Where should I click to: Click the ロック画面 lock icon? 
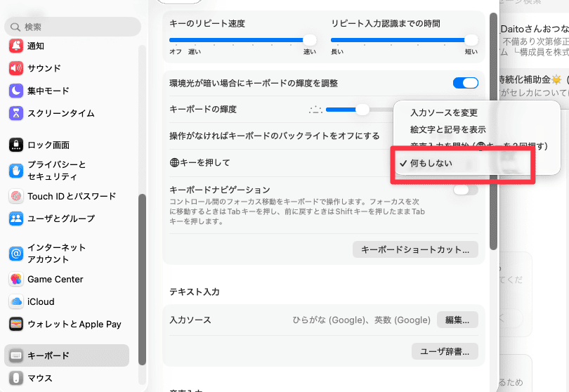[x=16, y=145]
